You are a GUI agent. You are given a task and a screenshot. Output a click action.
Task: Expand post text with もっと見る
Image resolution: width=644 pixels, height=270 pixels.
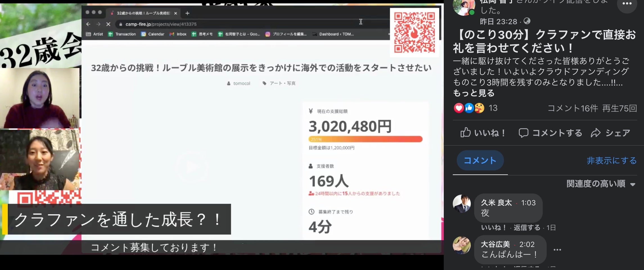(474, 93)
